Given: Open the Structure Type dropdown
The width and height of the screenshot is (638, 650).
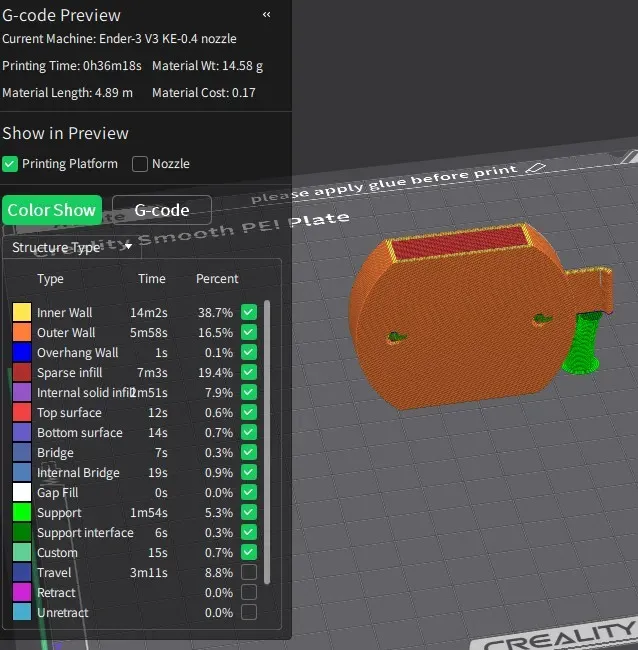Looking at the screenshot, I should coord(72,247).
